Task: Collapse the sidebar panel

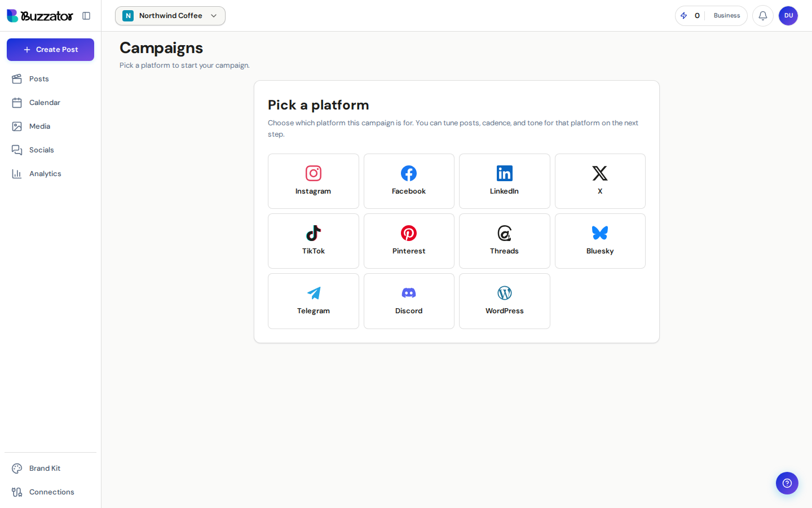Action: point(86,16)
